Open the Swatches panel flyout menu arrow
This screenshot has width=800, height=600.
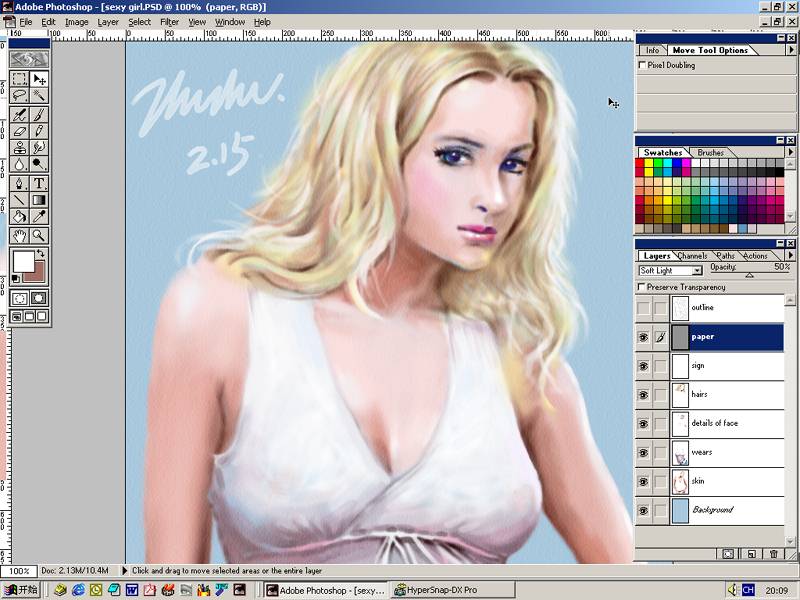(791, 152)
